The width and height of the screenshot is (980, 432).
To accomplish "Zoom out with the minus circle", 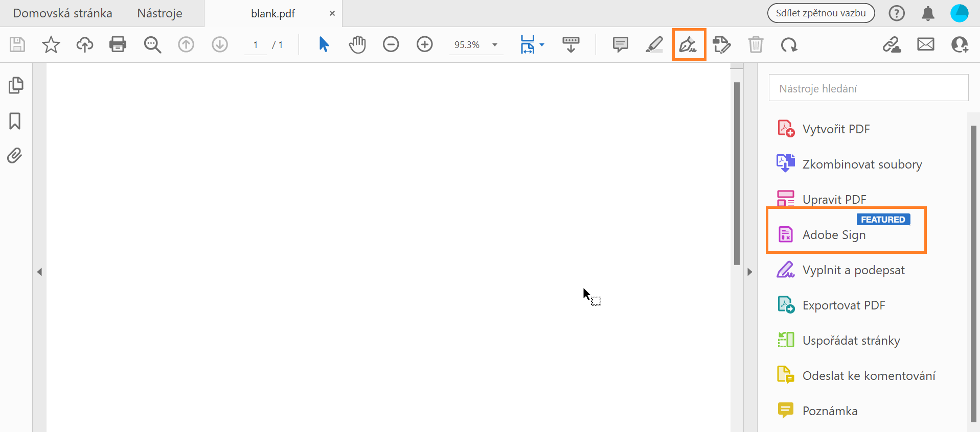I will tap(391, 44).
